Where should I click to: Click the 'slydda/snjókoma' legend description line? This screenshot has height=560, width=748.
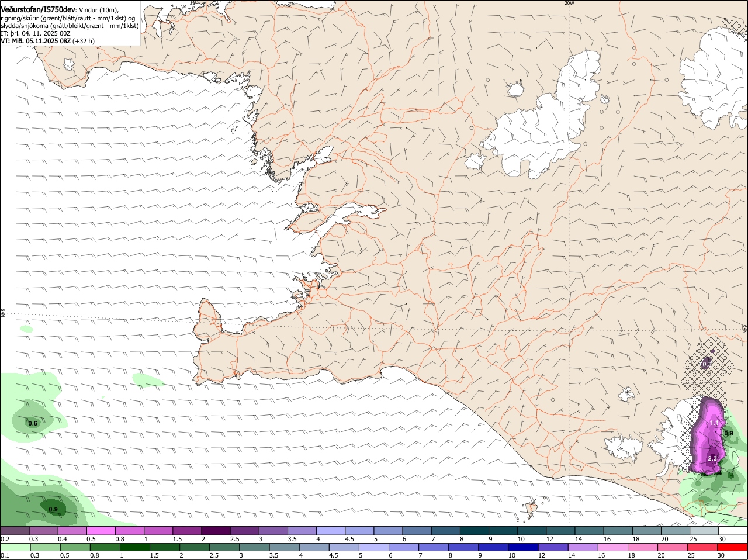[70, 26]
